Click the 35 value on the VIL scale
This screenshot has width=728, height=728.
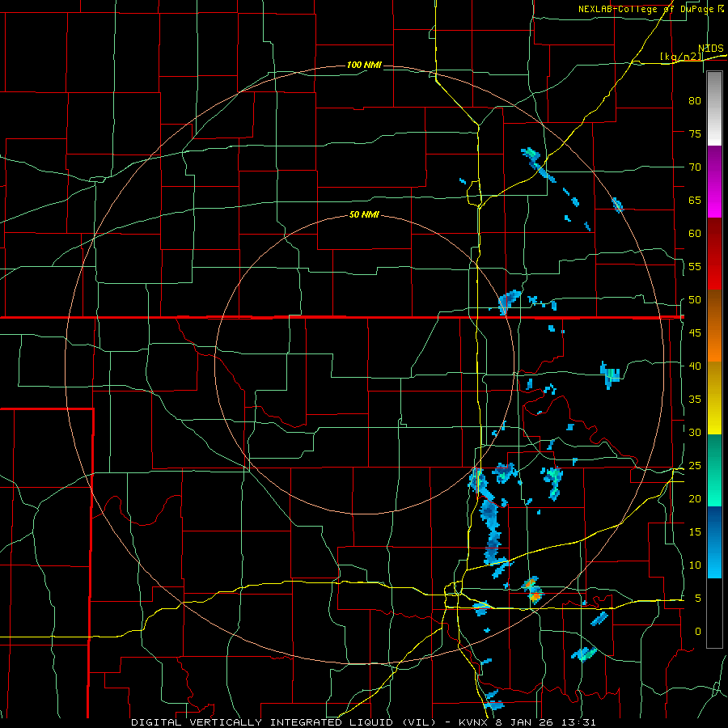click(x=695, y=400)
